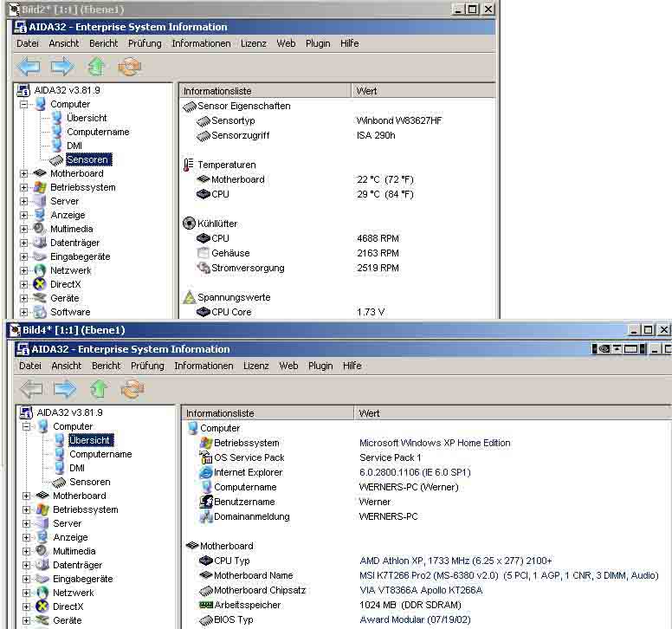This screenshot has height=629, width=672.
Task: Select the Sensorzugriff row
Action: 295,135
